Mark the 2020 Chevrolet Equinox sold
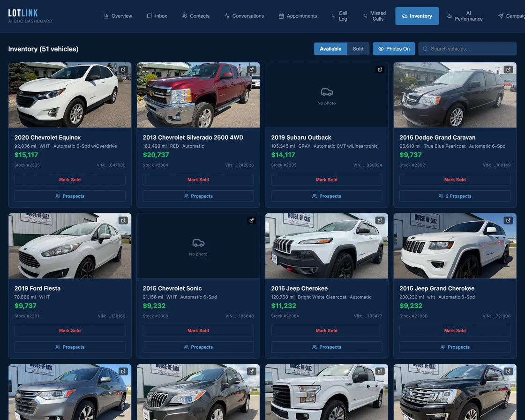This screenshot has width=525, height=420. pos(70,180)
